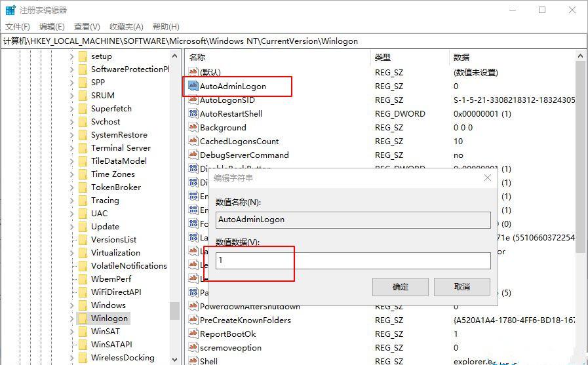Click the AutoLogonSID value icon
The image size is (588, 365).
pos(193,100)
